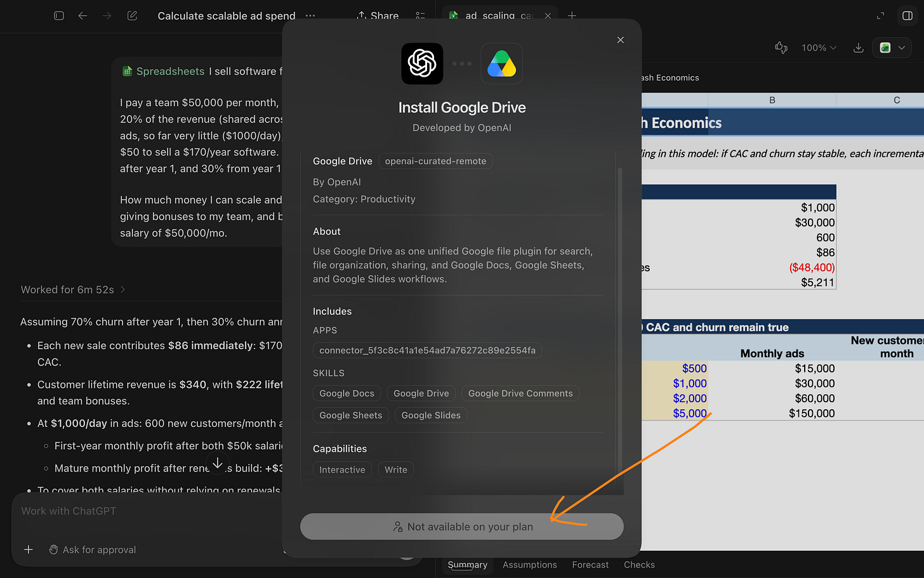Click the $5,211 cell
924x578 pixels.
817,282
